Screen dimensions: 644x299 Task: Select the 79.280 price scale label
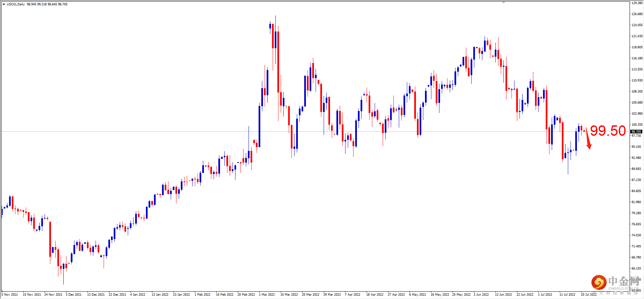636,213
